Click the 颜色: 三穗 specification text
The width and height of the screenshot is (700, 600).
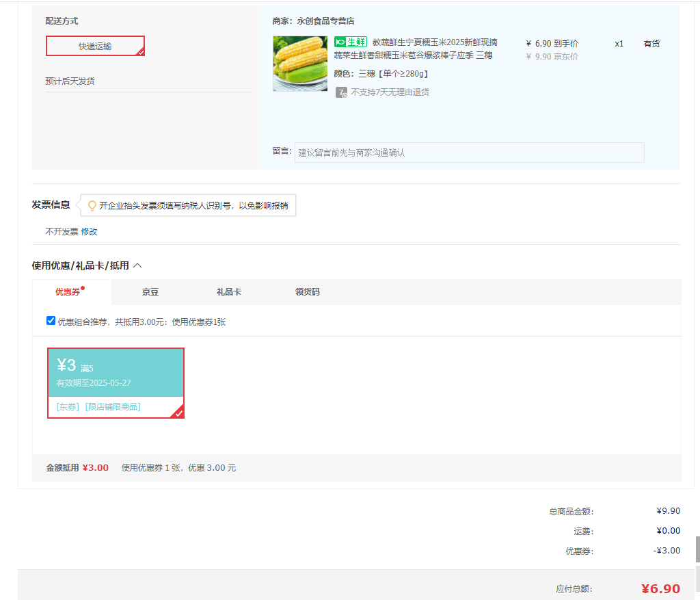click(381, 74)
